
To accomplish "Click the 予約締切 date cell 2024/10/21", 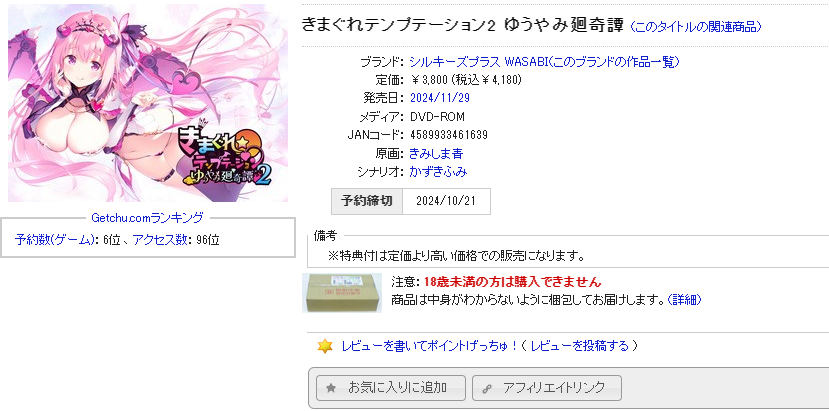I will [446, 202].
